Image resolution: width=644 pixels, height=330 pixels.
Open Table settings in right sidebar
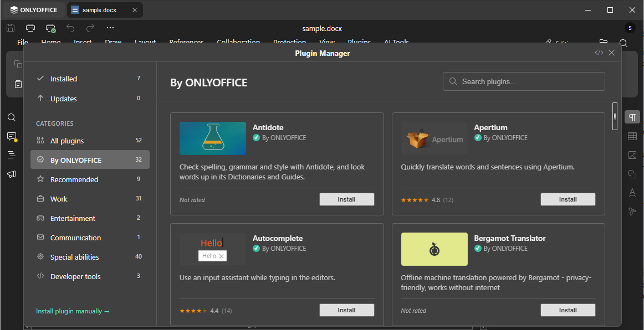[632, 136]
